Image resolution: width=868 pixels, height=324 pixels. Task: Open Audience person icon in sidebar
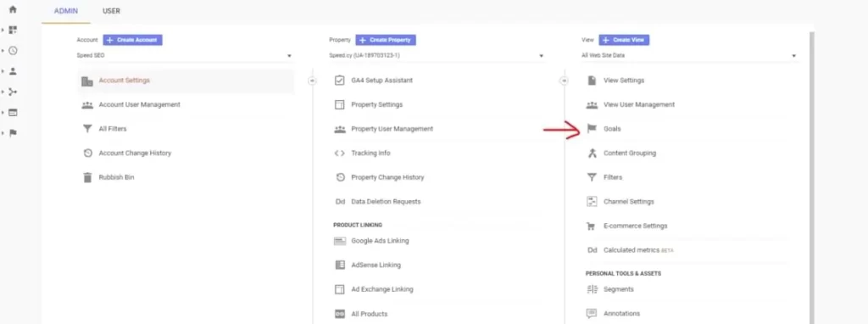tap(13, 71)
